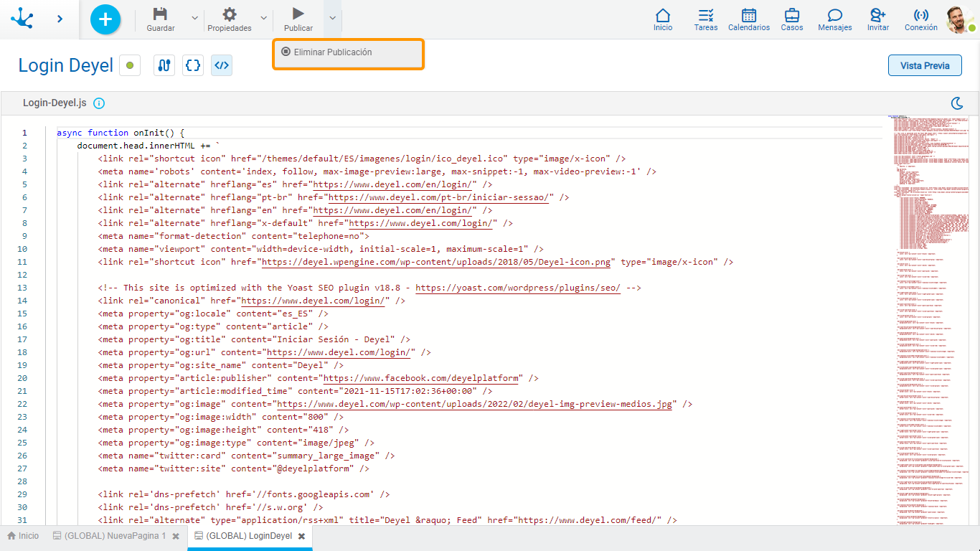Click line number 28 in gutter

pyautogui.click(x=22, y=481)
